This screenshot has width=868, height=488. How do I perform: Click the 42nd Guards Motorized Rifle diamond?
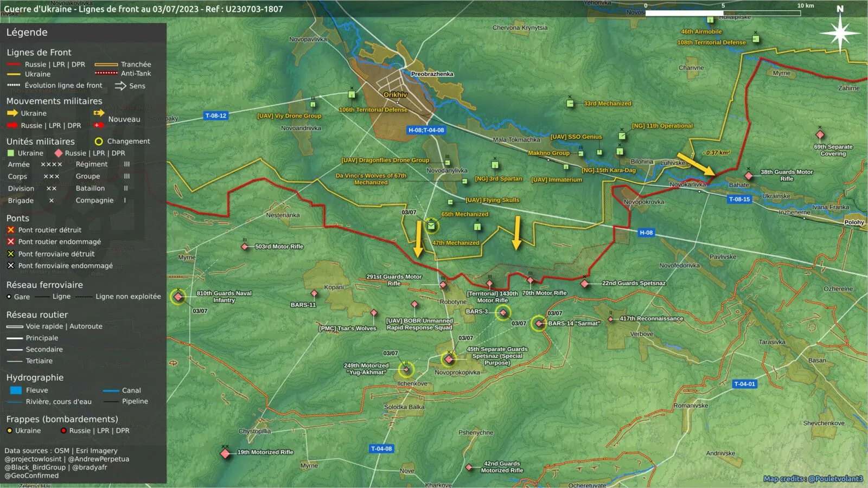(469, 467)
